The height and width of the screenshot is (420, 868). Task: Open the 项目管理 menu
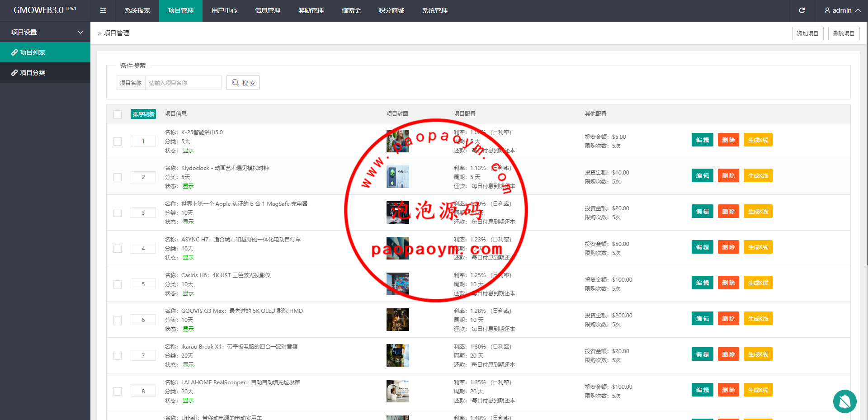coord(181,10)
